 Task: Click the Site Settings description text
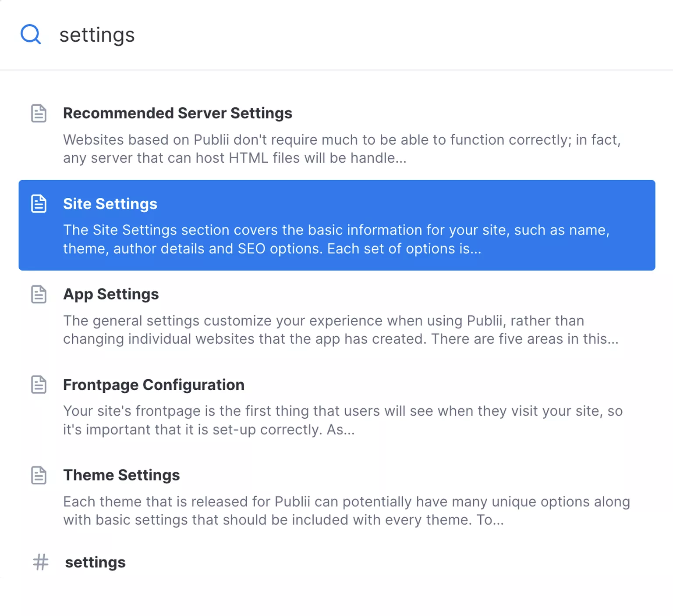coord(336,239)
